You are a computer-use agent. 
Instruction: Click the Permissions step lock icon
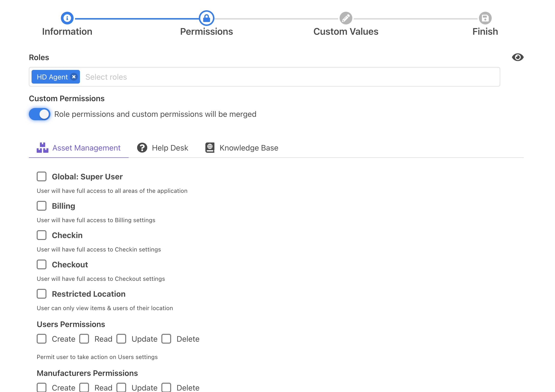(206, 18)
